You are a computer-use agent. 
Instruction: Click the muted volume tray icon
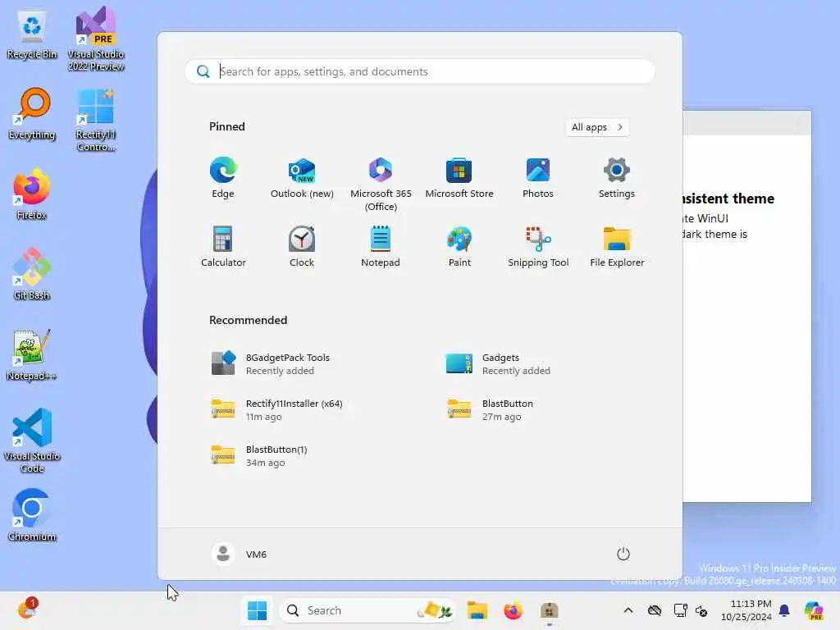click(701, 610)
